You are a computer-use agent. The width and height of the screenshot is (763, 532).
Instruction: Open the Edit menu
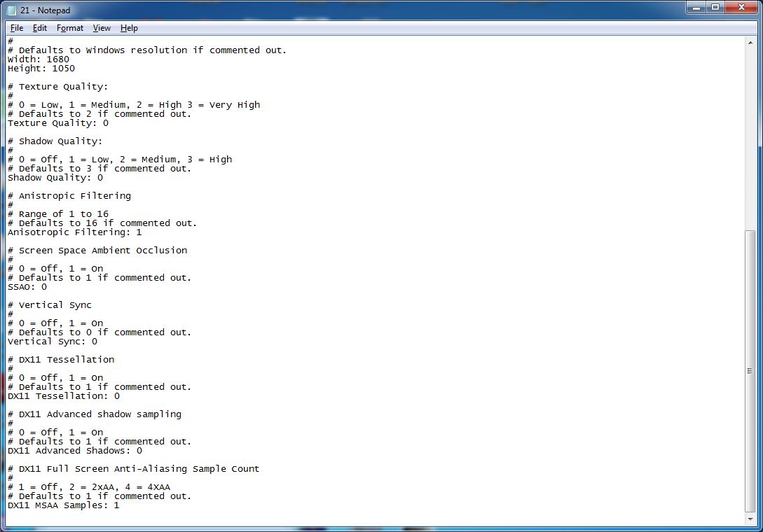(x=39, y=28)
